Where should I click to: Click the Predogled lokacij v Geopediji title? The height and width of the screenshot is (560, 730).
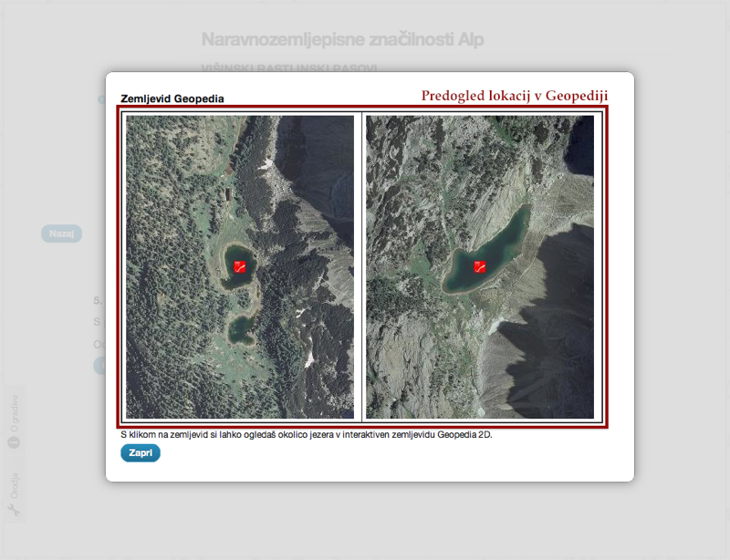click(x=514, y=95)
